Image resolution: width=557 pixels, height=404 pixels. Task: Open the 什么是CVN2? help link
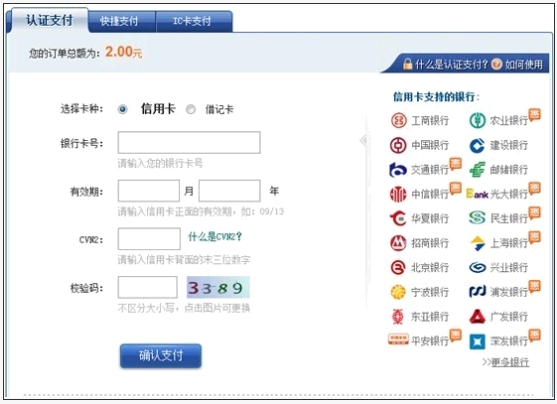pyautogui.click(x=215, y=236)
